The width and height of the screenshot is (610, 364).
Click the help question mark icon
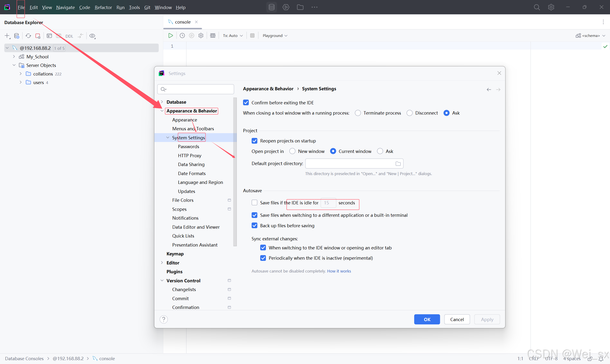(x=164, y=319)
